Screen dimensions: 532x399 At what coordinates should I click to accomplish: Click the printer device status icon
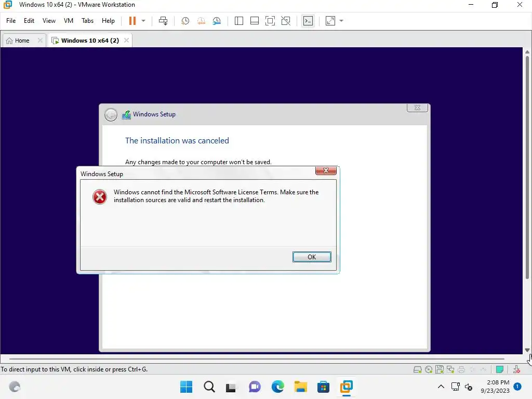click(x=461, y=369)
